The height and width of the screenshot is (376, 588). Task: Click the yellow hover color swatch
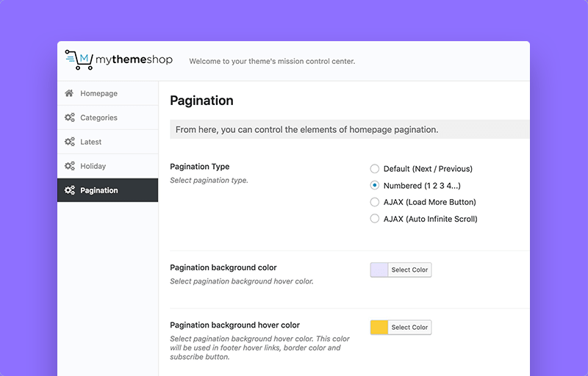(x=379, y=328)
